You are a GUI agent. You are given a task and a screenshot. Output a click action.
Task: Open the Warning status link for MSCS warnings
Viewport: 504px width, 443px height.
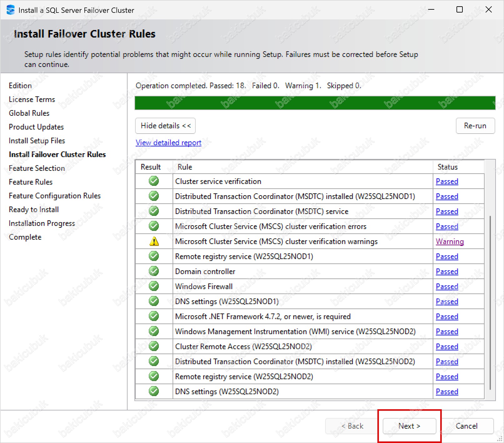[x=450, y=242]
